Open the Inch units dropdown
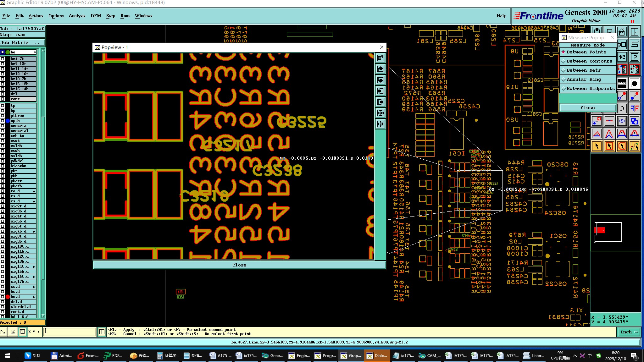The height and width of the screenshot is (362, 644). (x=628, y=332)
